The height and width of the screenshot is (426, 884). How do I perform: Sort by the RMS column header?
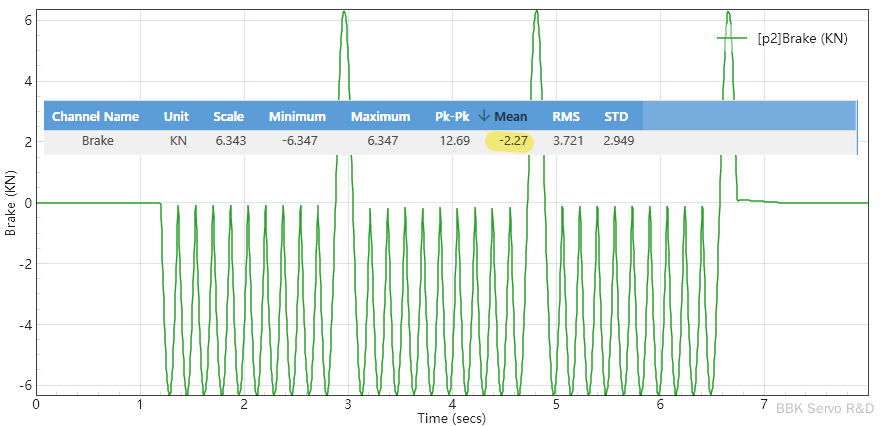point(566,116)
